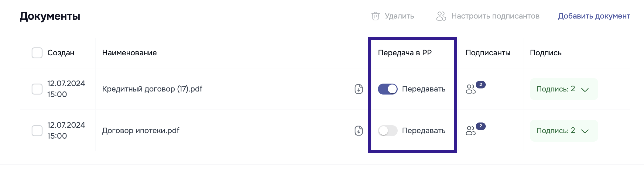
Task: Click the trash icon next to Удалить
Action: [375, 16]
